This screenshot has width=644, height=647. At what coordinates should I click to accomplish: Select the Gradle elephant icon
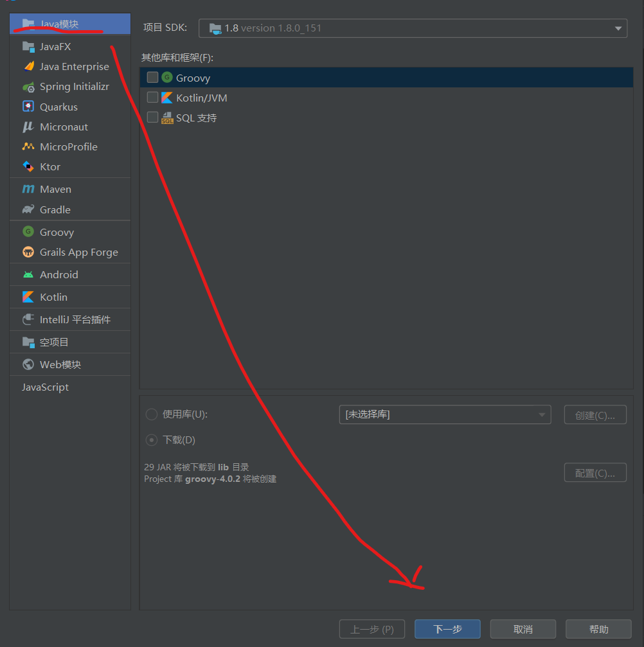click(28, 209)
